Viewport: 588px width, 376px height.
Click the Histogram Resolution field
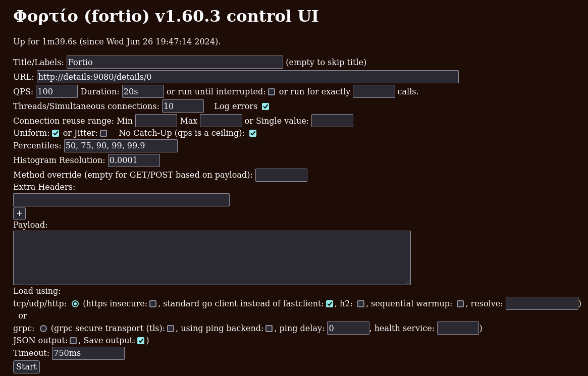[x=134, y=160]
